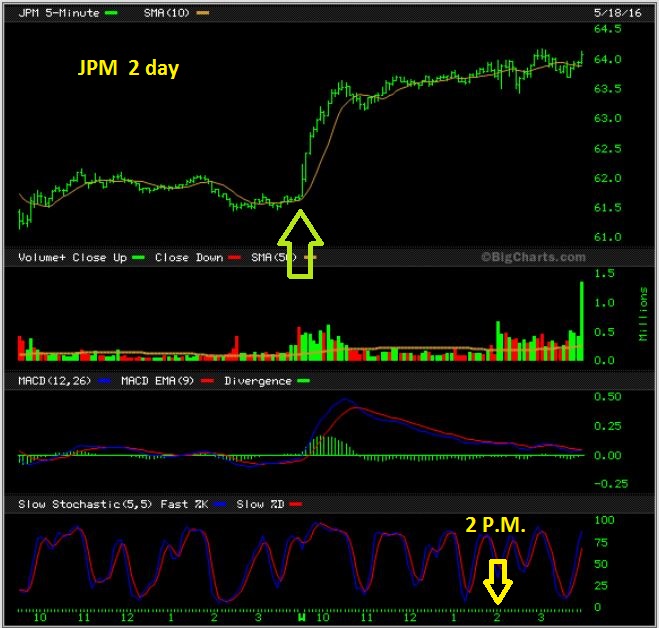Click the second day's 3 o'clock time label
The height and width of the screenshot is (628, 659).
541,617
